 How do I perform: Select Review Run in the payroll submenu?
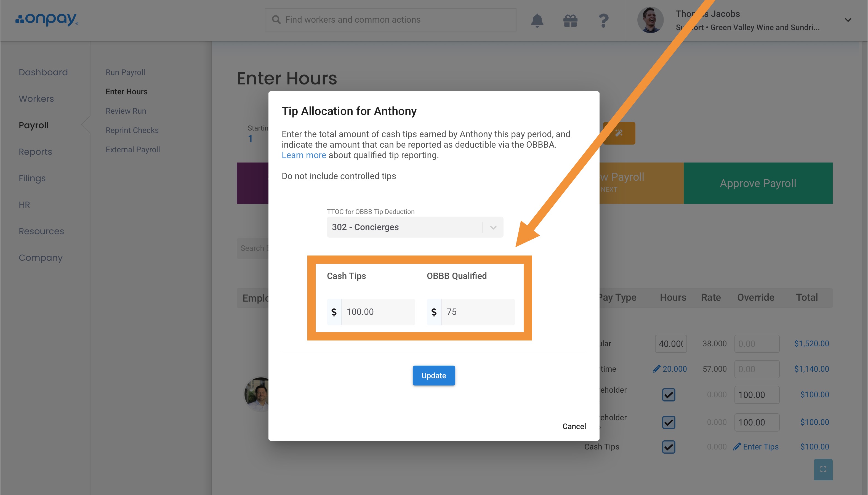click(126, 111)
